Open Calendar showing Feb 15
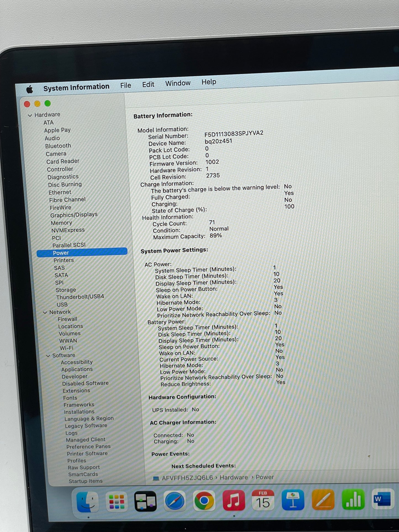399x532 pixels. pyautogui.click(x=263, y=500)
